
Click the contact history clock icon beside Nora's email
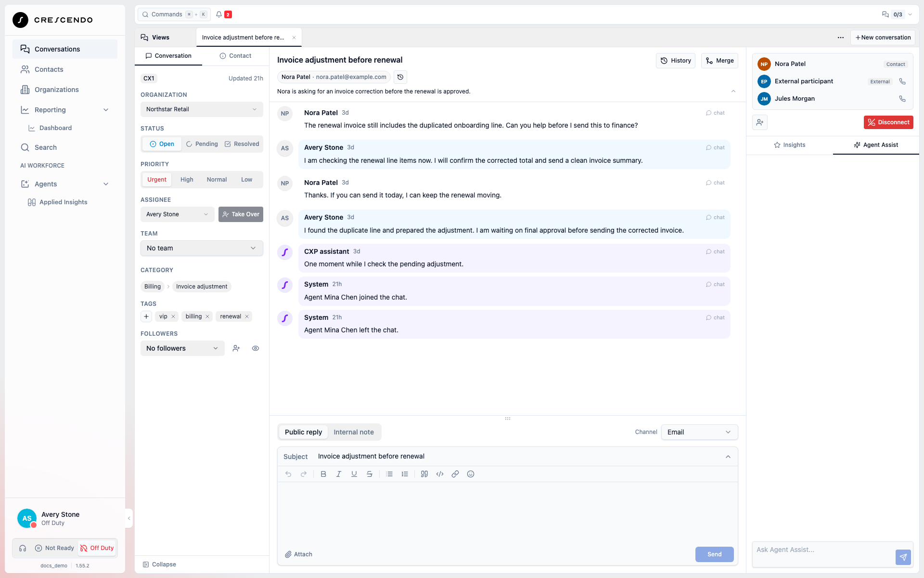400,77
